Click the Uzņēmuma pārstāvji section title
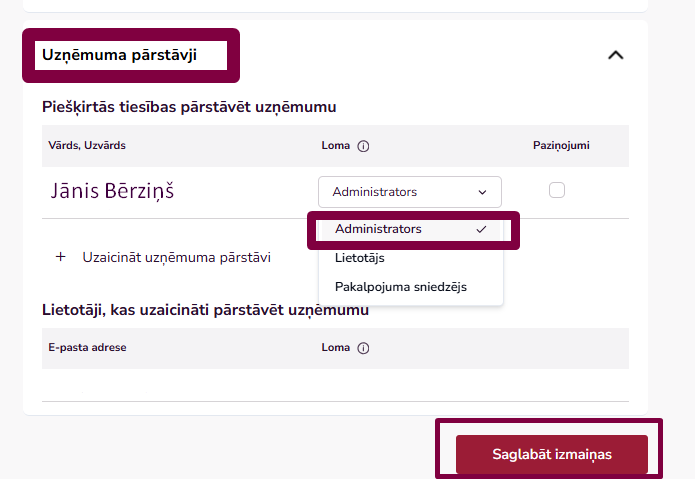 pyautogui.click(x=119, y=55)
